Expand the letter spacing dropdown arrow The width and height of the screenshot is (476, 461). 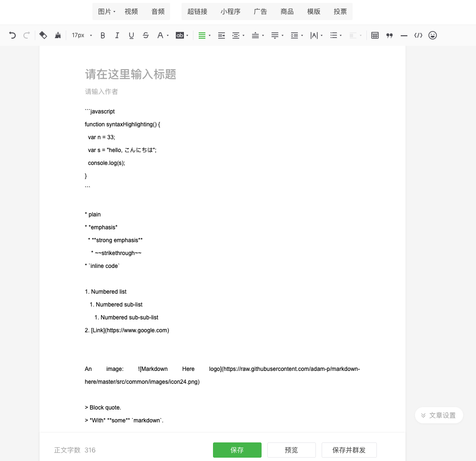point(322,36)
